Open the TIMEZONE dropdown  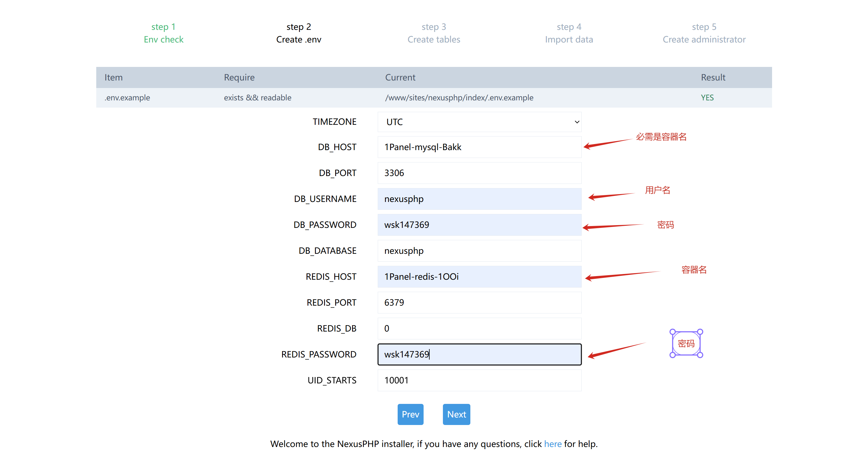[x=479, y=122]
